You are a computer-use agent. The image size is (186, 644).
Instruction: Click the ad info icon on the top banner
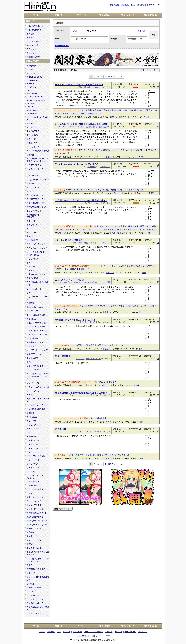click(158, 54)
